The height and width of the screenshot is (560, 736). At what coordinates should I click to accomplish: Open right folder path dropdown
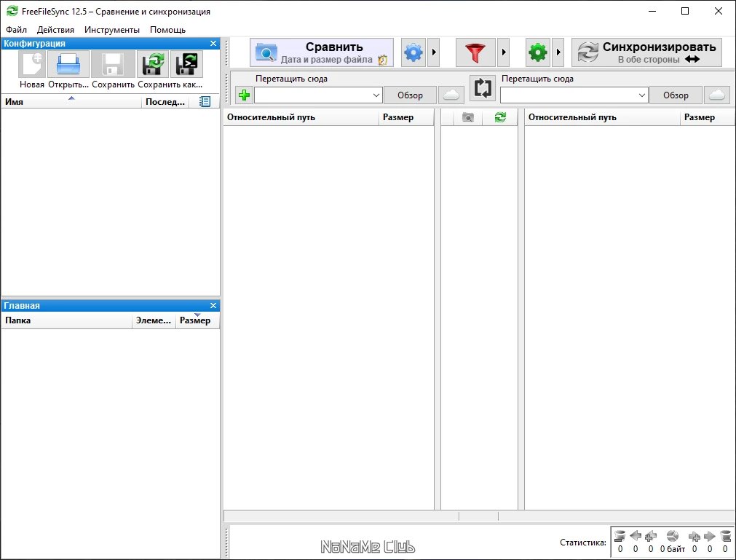coord(641,95)
